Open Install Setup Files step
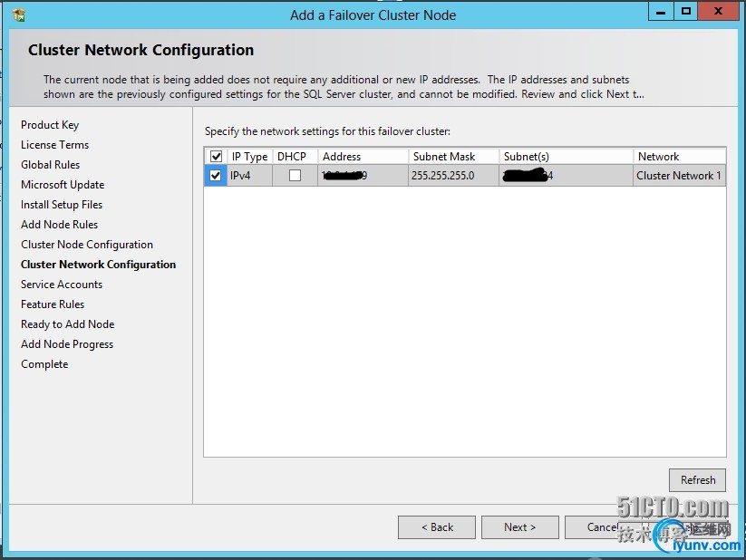This screenshot has height=560, width=746. 62,205
